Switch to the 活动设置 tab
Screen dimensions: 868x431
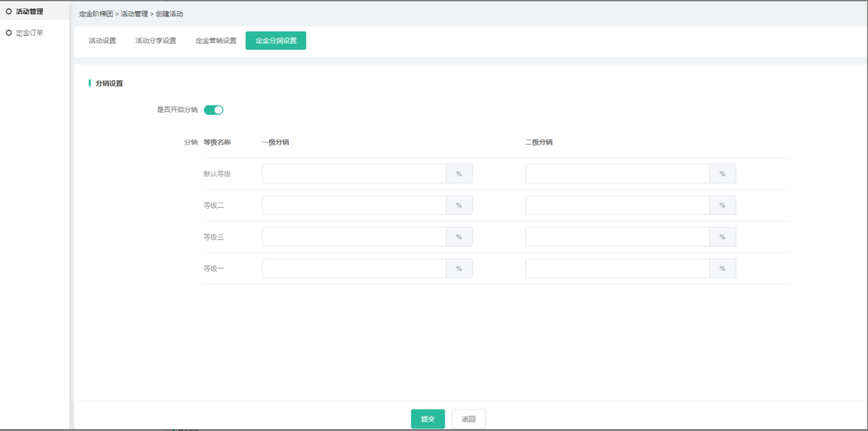pos(102,41)
